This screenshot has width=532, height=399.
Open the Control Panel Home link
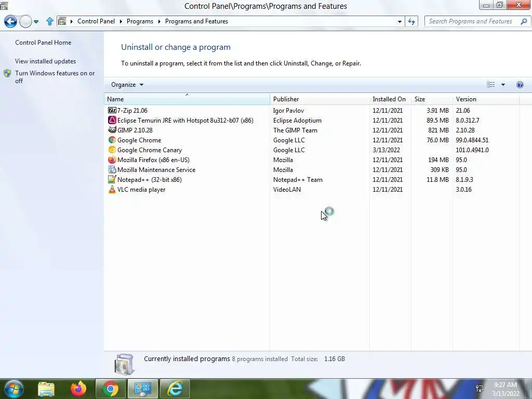click(x=43, y=43)
